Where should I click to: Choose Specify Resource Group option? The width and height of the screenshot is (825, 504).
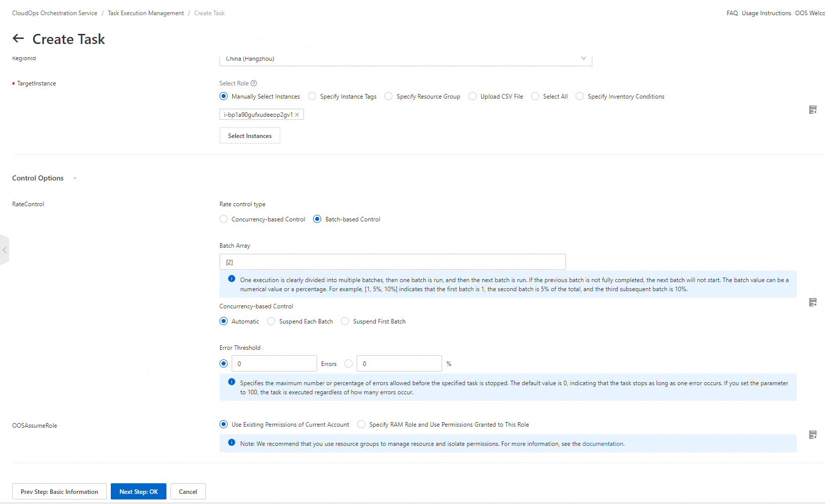tap(388, 96)
